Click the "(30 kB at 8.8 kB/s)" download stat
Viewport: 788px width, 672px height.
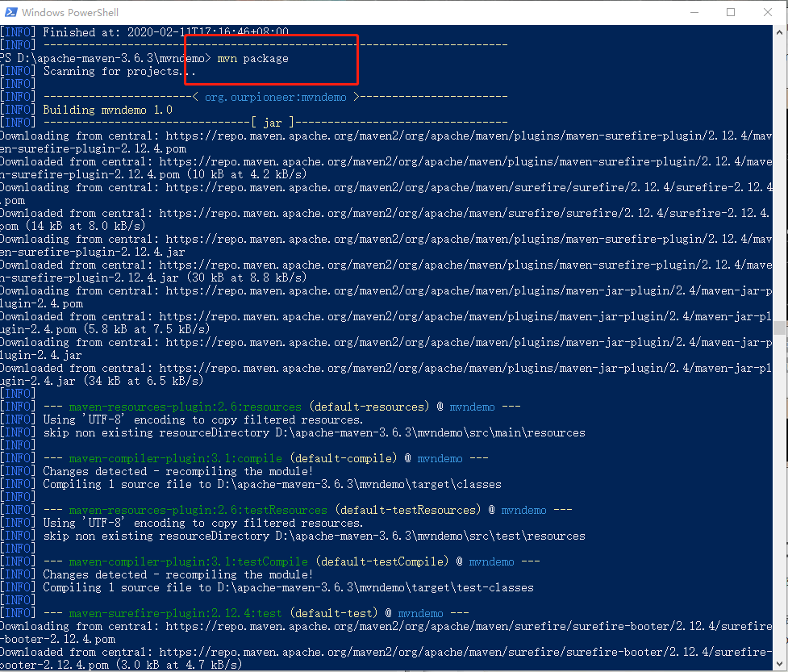click(247, 278)
